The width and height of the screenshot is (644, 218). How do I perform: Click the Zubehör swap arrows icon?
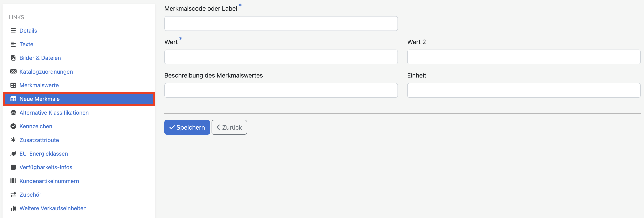click(13, 194)
